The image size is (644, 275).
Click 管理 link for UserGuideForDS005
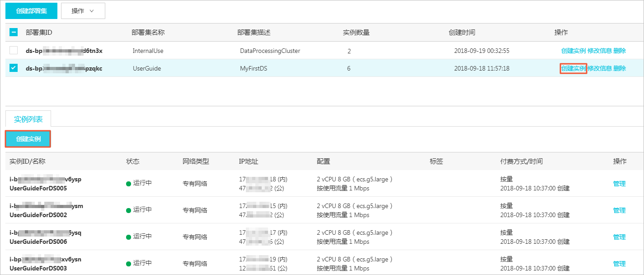(x=619, y=184)
